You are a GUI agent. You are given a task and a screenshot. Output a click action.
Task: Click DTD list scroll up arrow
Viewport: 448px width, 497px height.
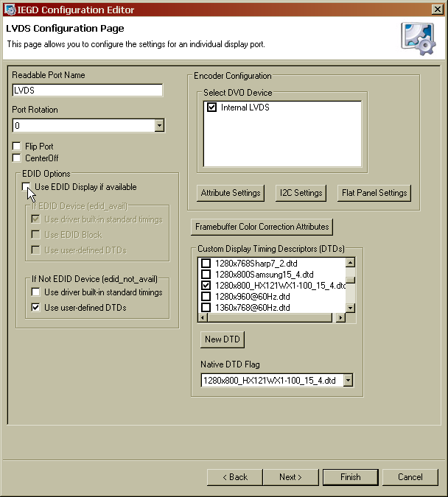tap(350, 262)
